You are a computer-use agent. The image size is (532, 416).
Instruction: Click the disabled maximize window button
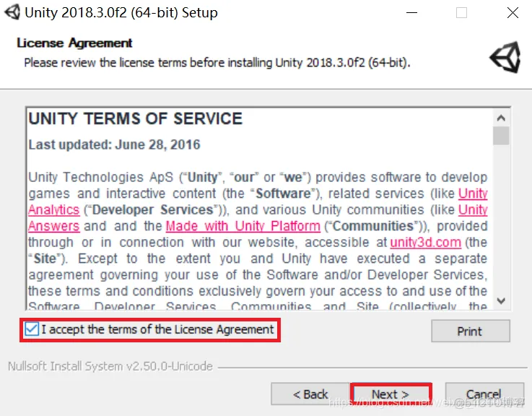[x=461, y=13]
